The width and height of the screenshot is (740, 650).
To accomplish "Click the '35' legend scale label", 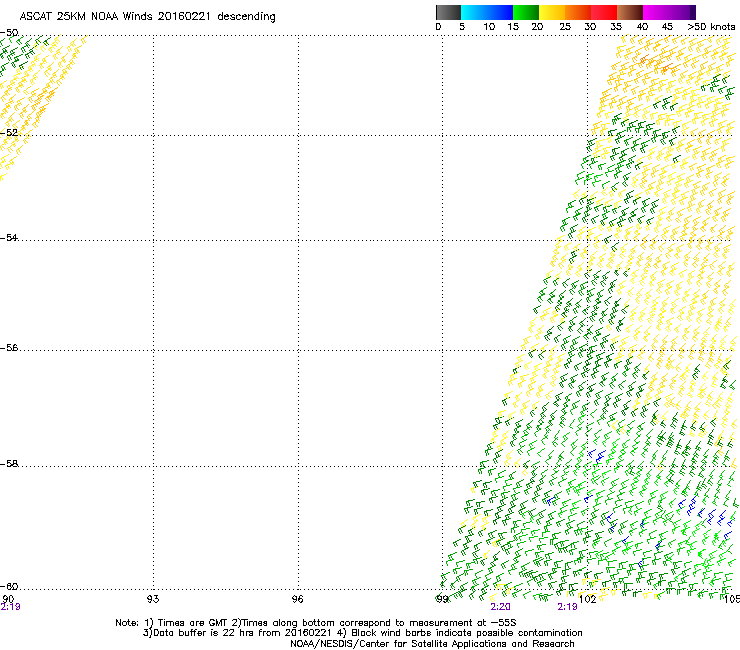I will coord(616,27).
